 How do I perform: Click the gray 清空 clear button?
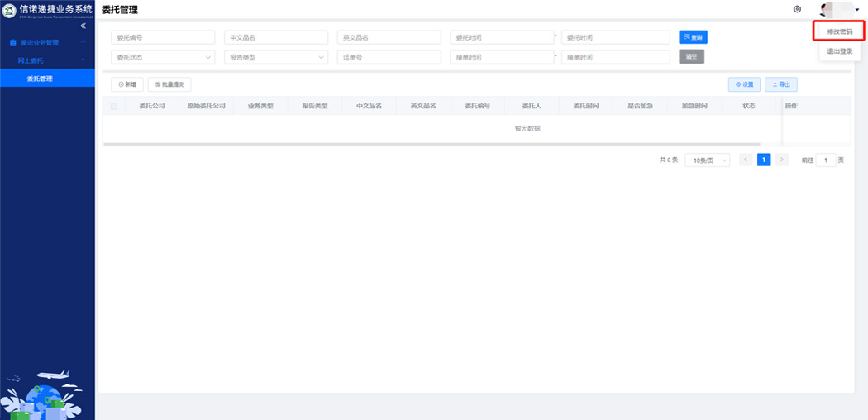pos(691,57)
